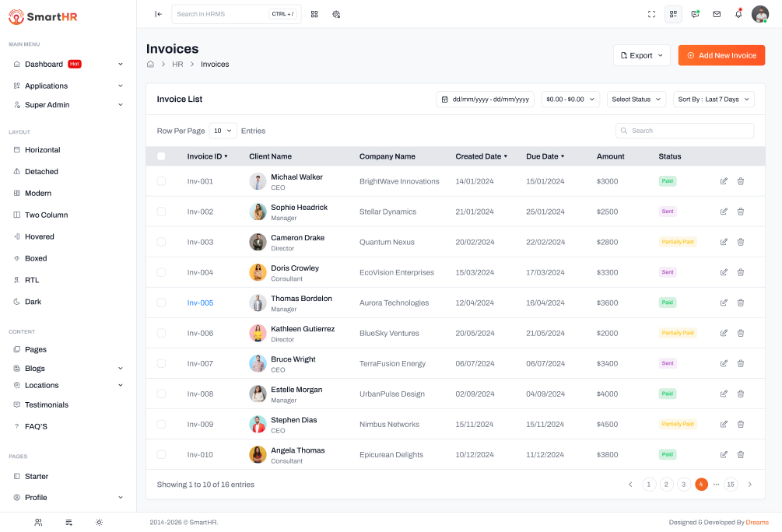
Task: Delete invoice Inv-007 using the trash icon
Action: pyautogui.click(x=741, y=363)
